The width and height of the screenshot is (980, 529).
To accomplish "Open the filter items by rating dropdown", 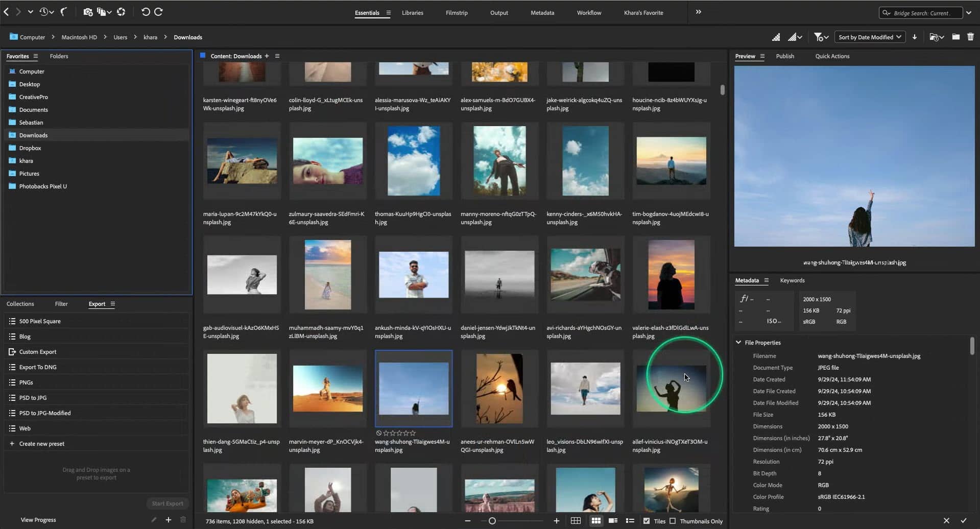I will point(821,37).
